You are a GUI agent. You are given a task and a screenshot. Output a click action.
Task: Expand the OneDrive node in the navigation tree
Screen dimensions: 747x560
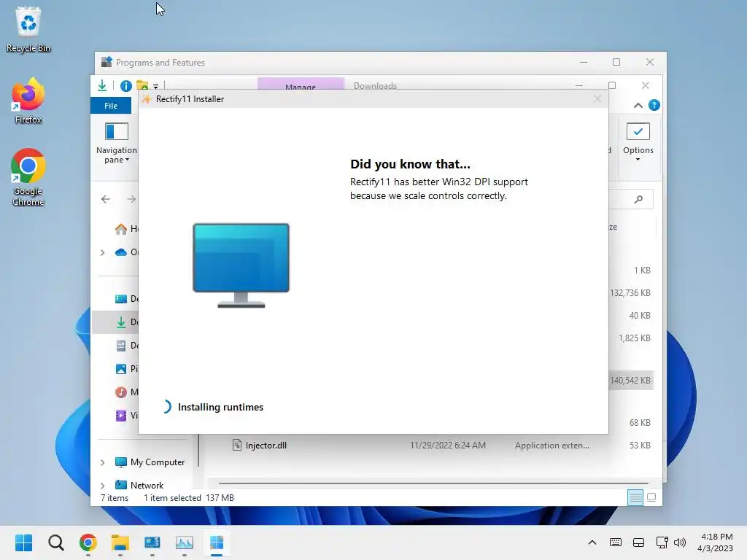tap(102, 252)
